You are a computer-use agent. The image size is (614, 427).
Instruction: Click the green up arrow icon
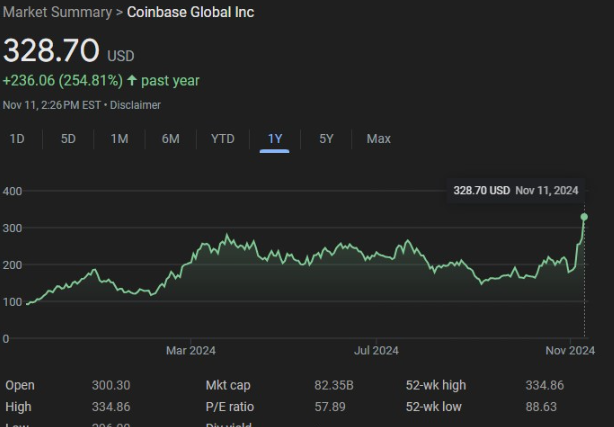132,80
